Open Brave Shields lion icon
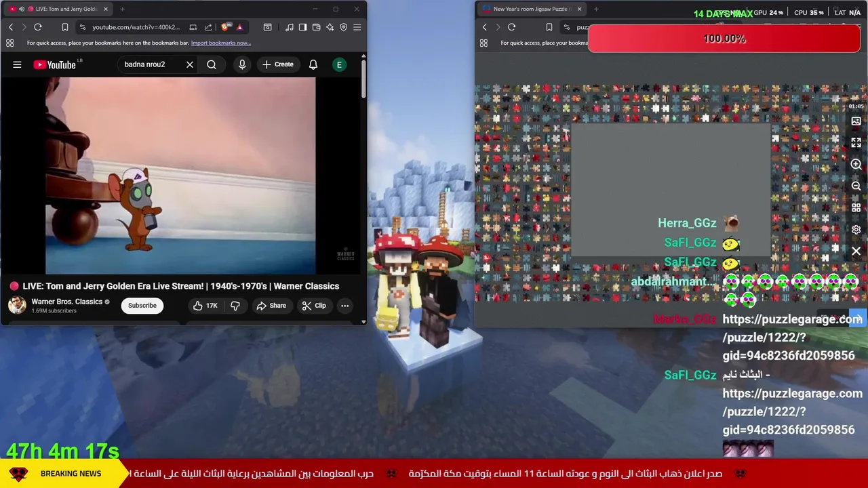 click(226, 27)
